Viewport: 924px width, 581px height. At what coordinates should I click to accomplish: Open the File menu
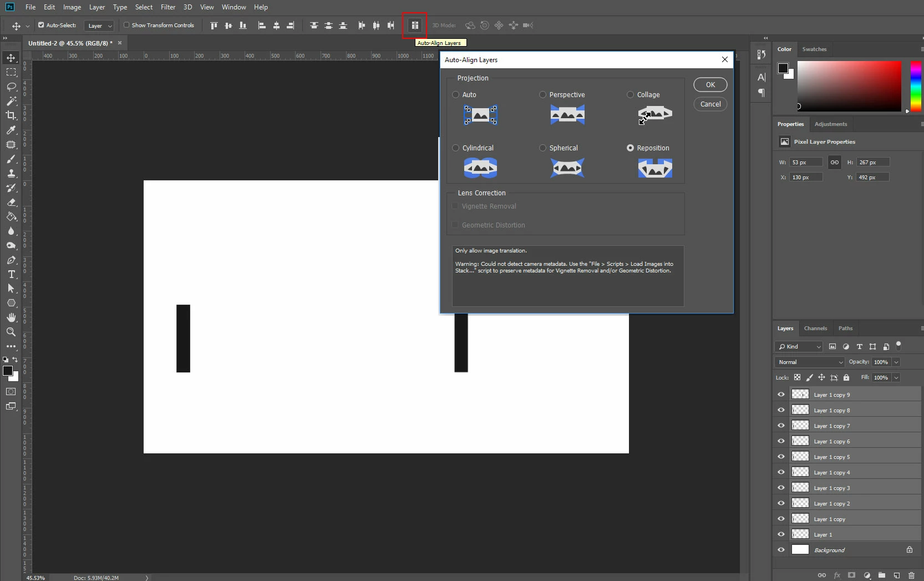31,7
